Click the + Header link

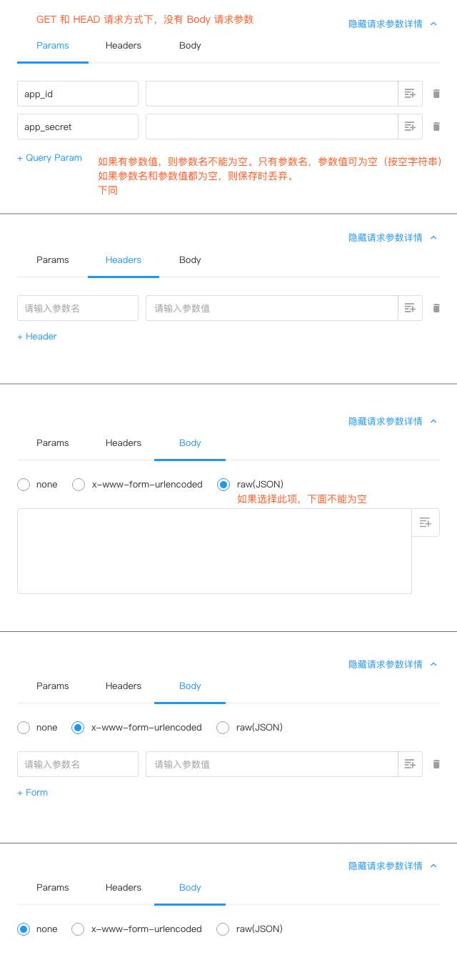(37, 337)
